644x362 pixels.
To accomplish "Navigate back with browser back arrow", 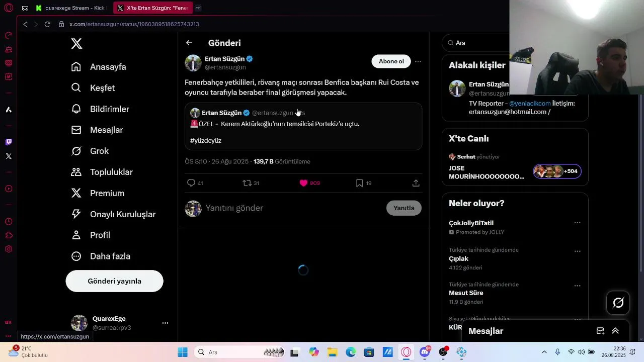I will click(25, 24).
